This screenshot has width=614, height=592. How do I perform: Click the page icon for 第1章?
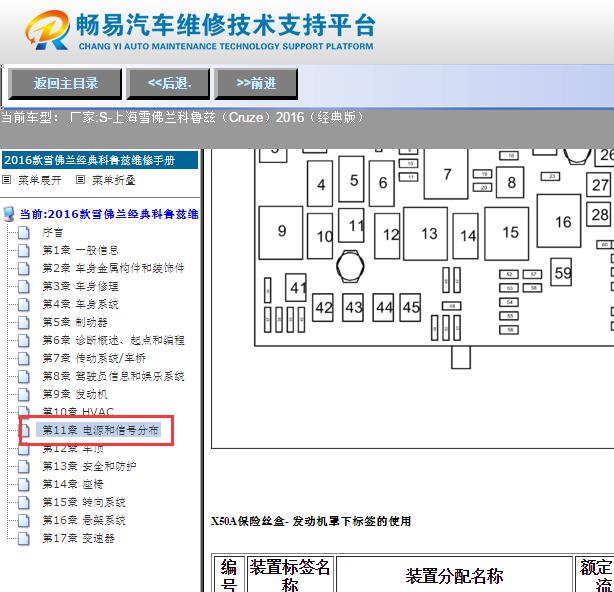point(23,250)
